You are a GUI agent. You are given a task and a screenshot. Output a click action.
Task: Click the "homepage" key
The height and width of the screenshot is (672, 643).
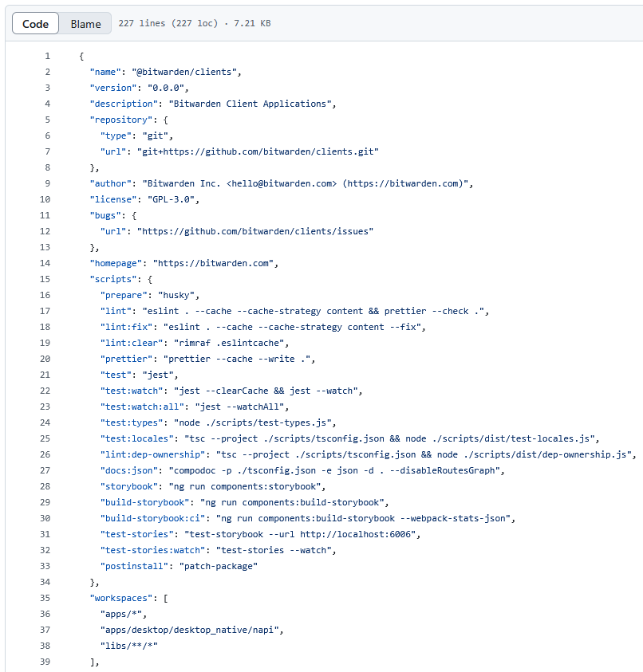pyautogui.click(x=116, y=263)
